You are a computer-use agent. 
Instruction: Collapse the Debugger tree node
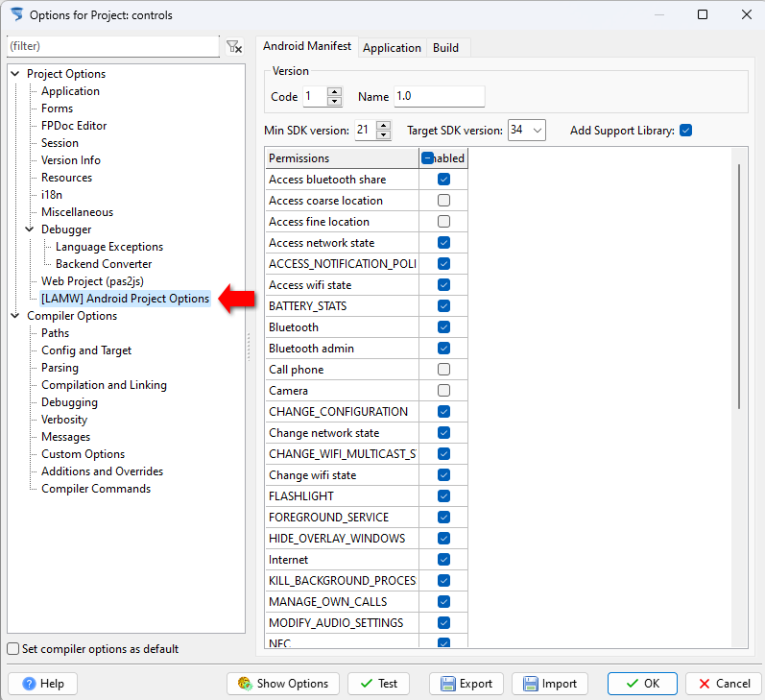[30, 229]
